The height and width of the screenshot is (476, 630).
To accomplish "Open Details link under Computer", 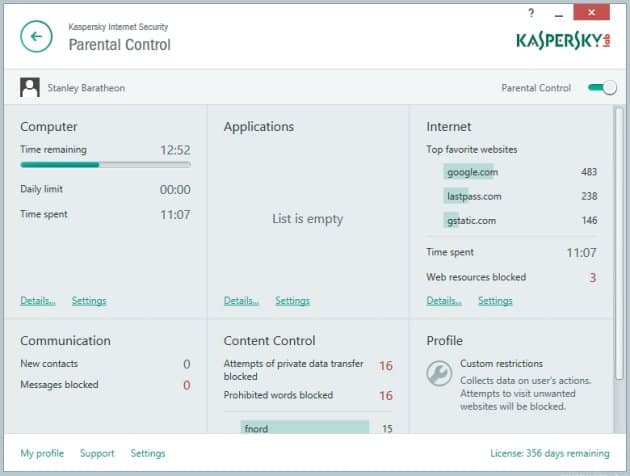I will 38,300.
